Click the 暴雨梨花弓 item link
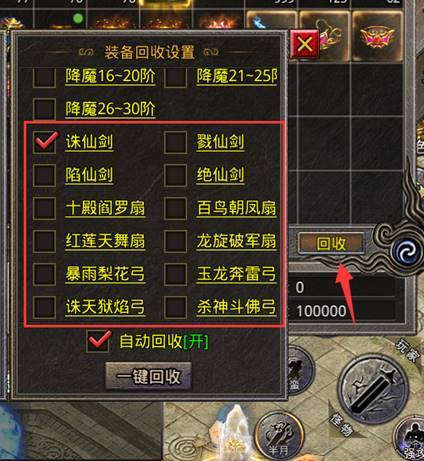The image size is (424, 461). [x=105, y=274]
